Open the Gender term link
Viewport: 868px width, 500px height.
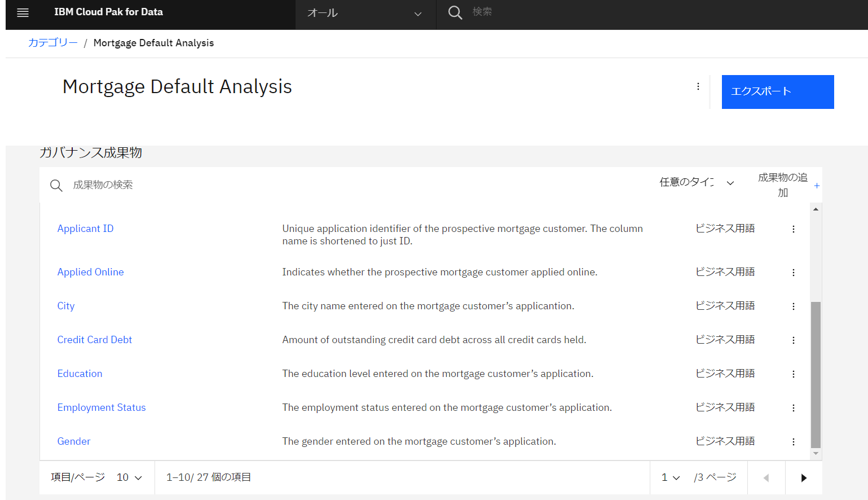coord(74,441)
